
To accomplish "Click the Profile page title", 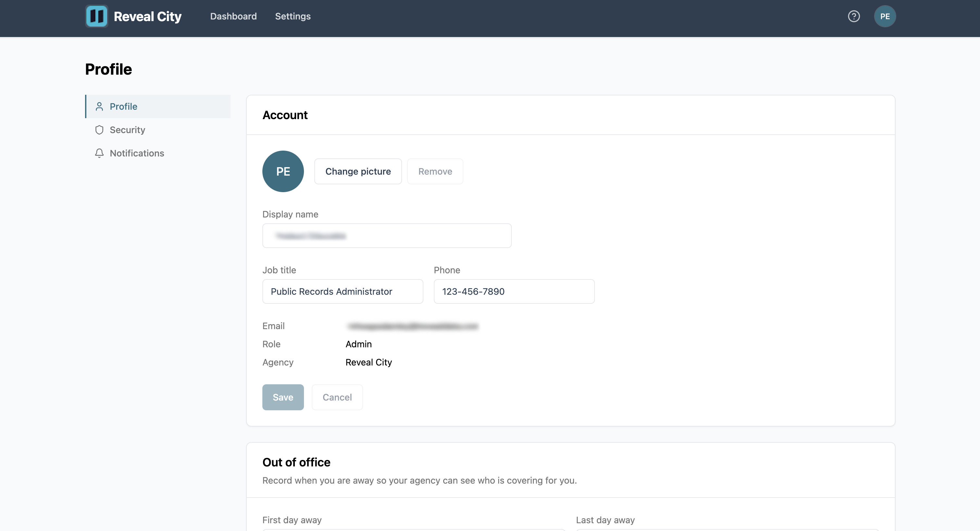I will [x=108, y=69].
